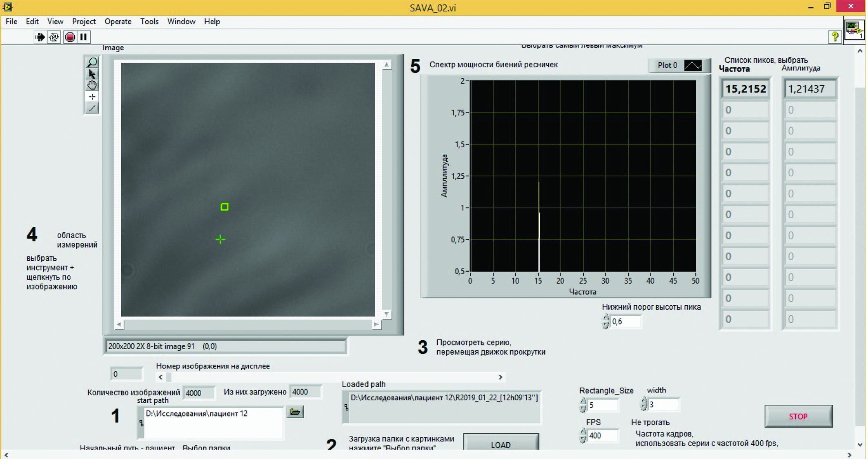
Task: Open the Plot 0 legend line style
Action: [x=693, y=65]
